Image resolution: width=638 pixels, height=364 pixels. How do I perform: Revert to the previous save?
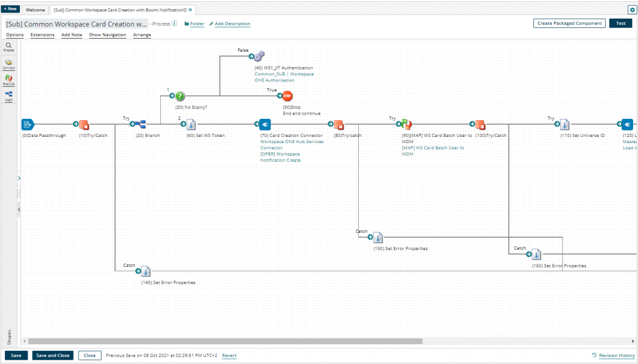click(x=229, y=355)
